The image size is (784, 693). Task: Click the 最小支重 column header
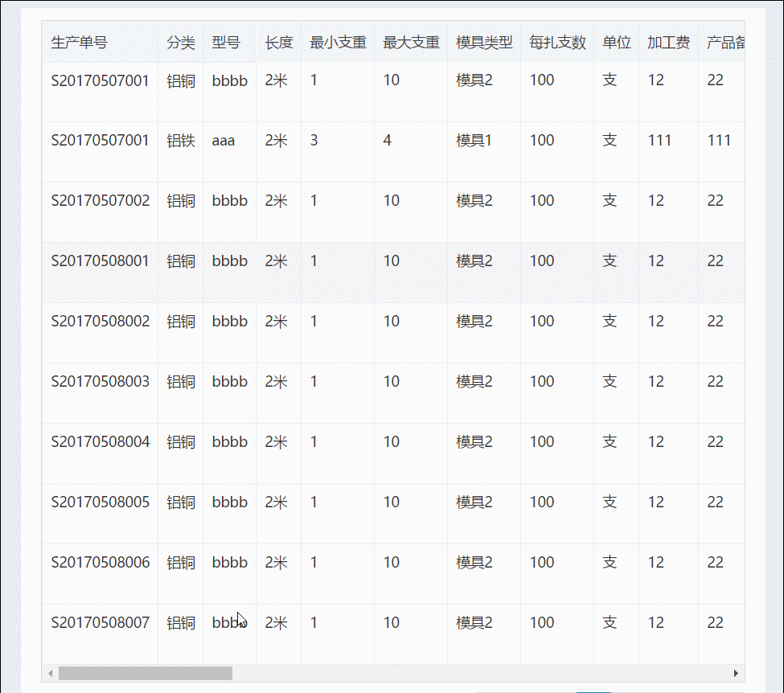338,43
